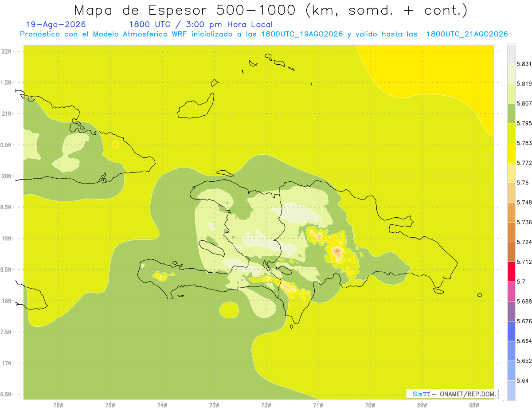Click the date label "19-Ago-2026"
This screenshot has width=532, height=411.
pyautogui.click(x=56, y=24)
